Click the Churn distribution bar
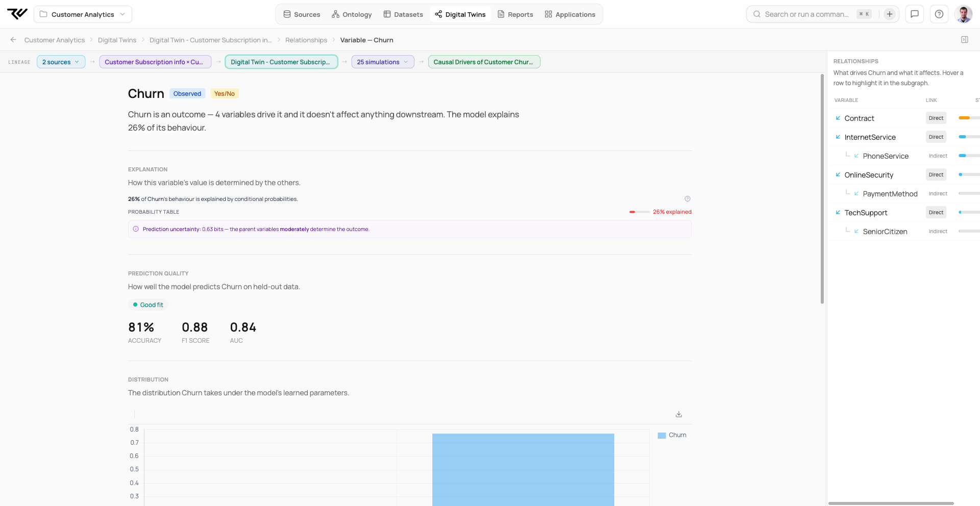 pos(523,469)
